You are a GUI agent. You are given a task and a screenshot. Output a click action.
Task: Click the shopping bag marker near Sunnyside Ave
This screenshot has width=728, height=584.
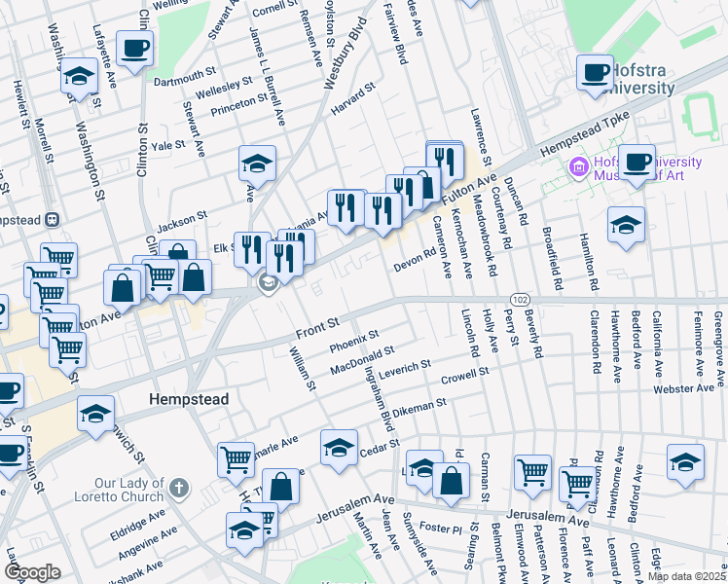(x=452, y=480)
